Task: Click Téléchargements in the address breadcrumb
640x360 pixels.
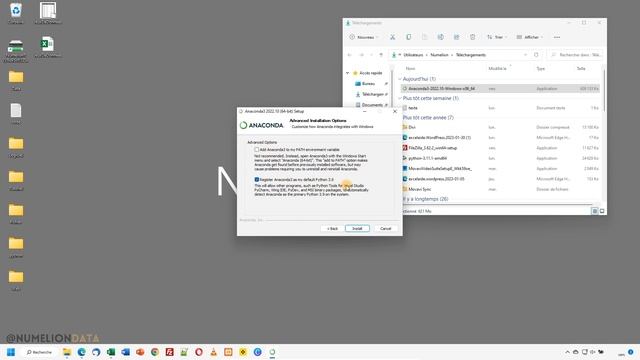Action: click(x=471, y=55)
